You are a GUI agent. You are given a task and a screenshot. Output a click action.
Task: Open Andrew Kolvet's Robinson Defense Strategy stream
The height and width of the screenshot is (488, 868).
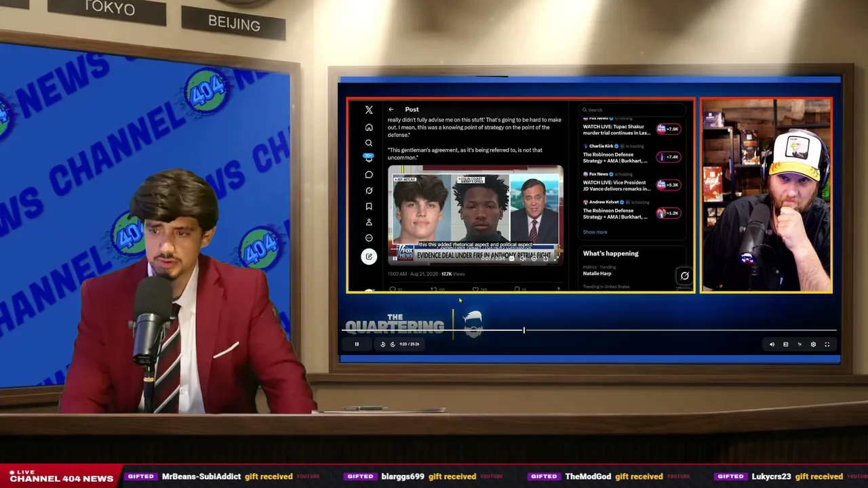coord(614,213)
